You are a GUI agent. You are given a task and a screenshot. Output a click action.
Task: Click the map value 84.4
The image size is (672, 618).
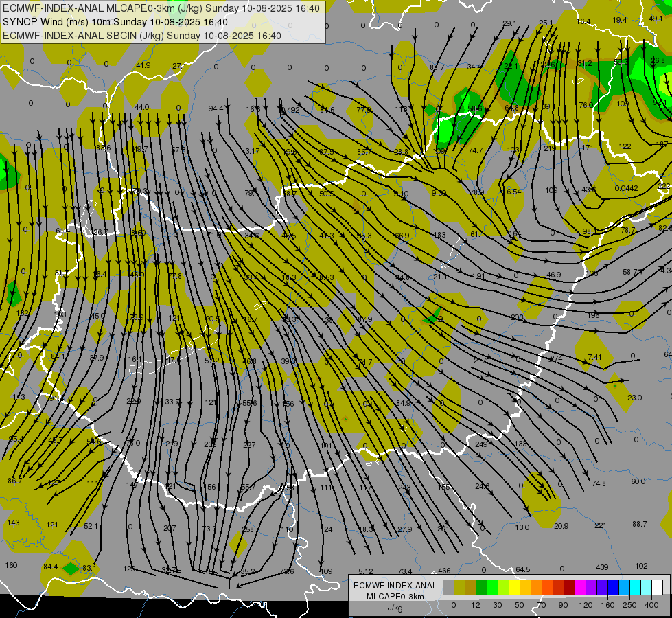click(x=51, y=566)
